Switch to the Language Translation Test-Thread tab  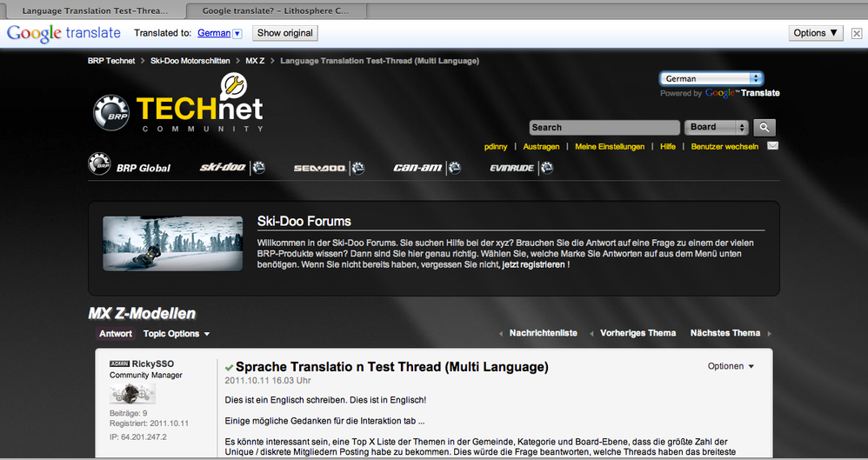tap(93, 10)
